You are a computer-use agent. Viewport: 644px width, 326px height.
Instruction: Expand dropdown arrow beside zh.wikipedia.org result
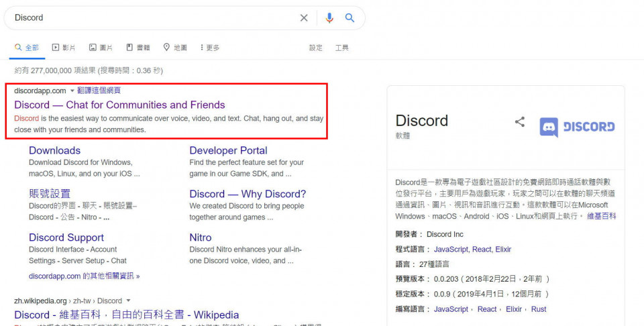tap(128, 301)
